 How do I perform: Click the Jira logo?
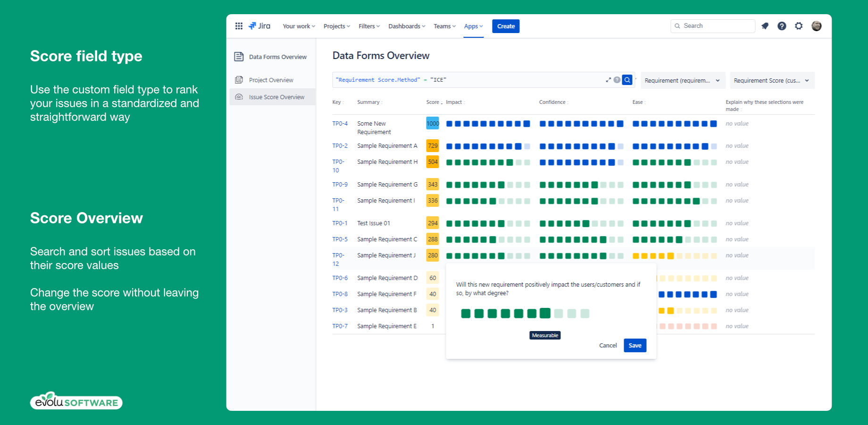(x=259, y=26)
